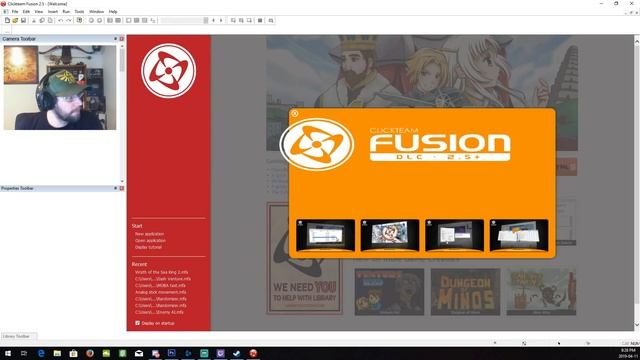Close the Camera Toolbar panel
640x360 pixels.
(x=122, y=39)
